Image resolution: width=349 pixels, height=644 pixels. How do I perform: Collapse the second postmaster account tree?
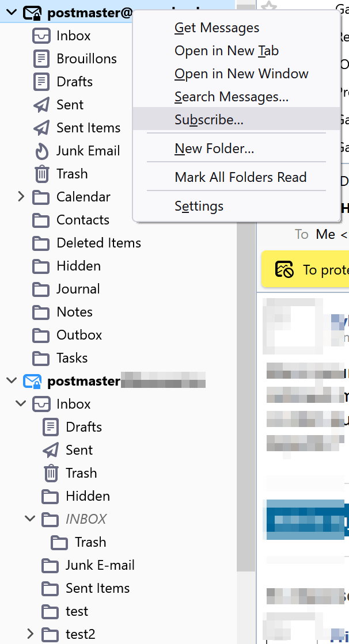pos(12,381)
